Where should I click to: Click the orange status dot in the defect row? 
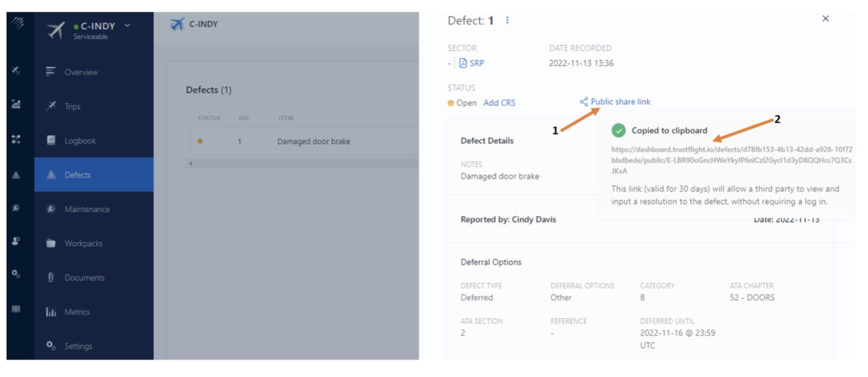200,141
